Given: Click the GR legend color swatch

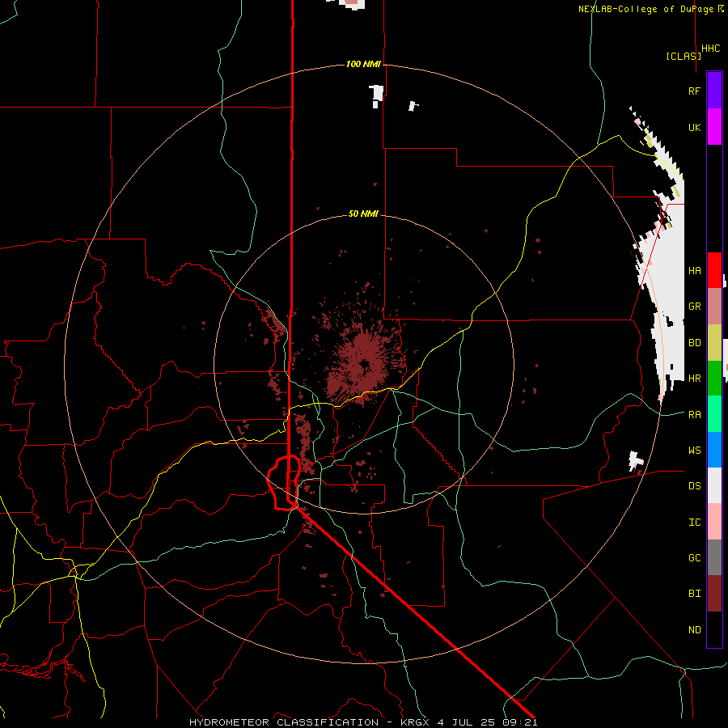Looking at the screenshot, I should (714, 307).
